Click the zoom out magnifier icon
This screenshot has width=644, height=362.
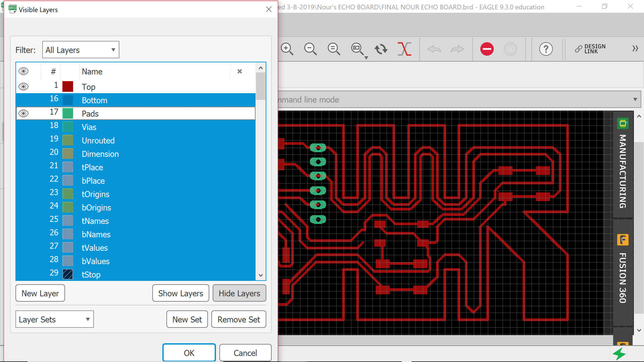pyautogui.click(x=310, y=49)
